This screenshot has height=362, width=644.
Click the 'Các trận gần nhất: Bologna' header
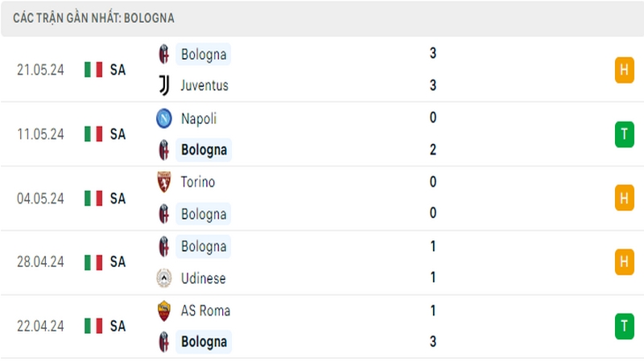point(93,18)
